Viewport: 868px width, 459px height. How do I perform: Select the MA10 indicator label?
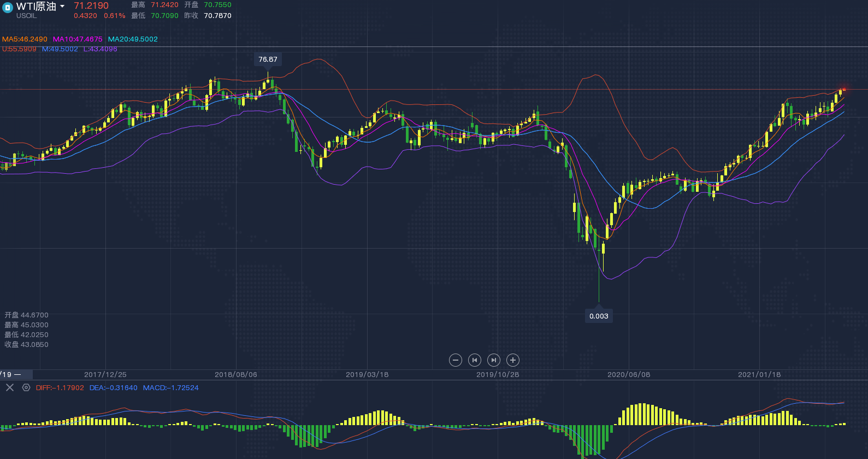[78, 39]
